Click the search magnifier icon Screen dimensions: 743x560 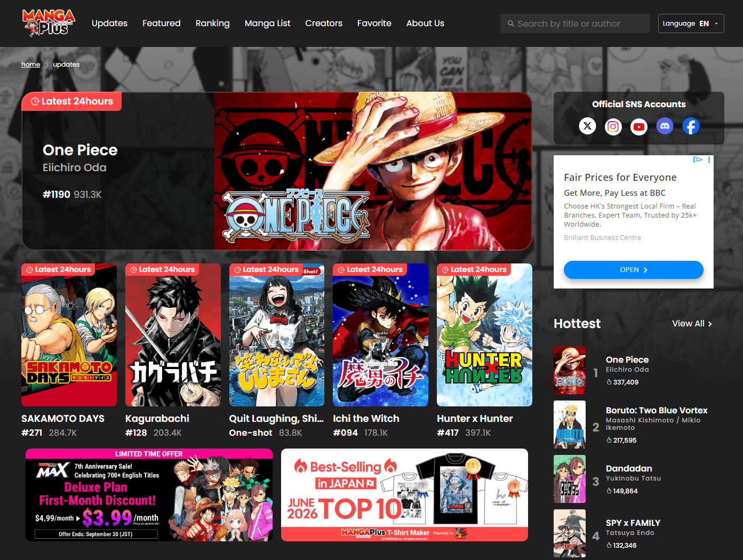coord(511,23)
